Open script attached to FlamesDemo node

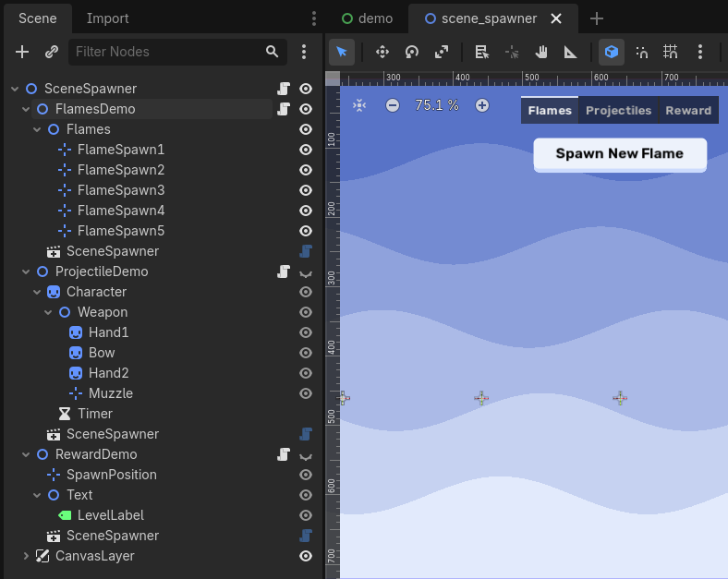coord(284,109)
